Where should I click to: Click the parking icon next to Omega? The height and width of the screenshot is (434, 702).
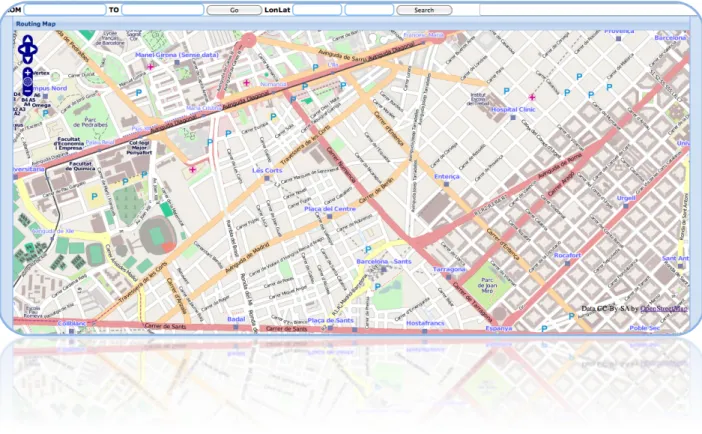pyautogui.click(x=46, y=113)
